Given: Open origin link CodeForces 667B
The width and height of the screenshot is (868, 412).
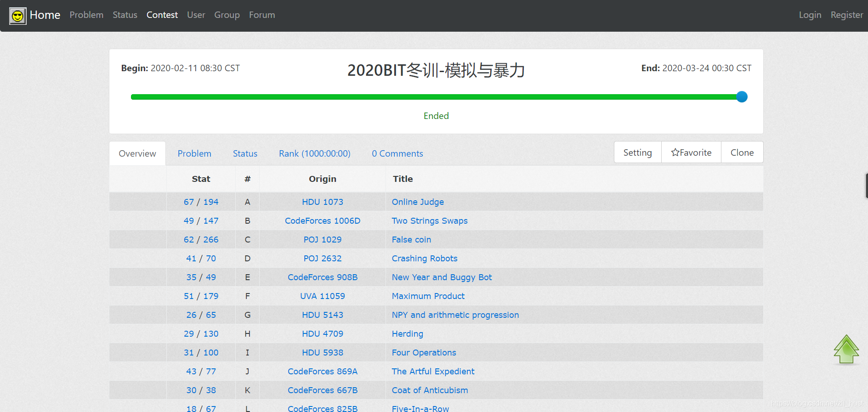Looking at the screenshot, I should [x=323, y=390].
